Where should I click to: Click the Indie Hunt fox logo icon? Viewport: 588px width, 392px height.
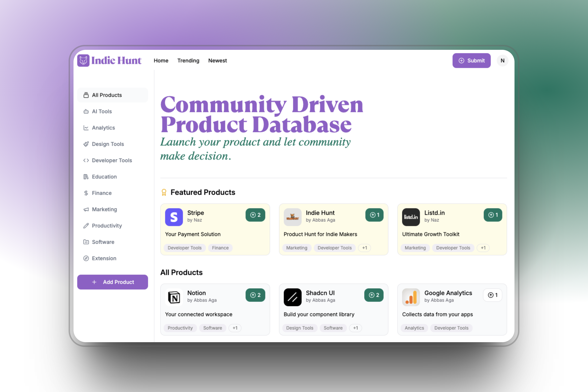tap(83, 60)
